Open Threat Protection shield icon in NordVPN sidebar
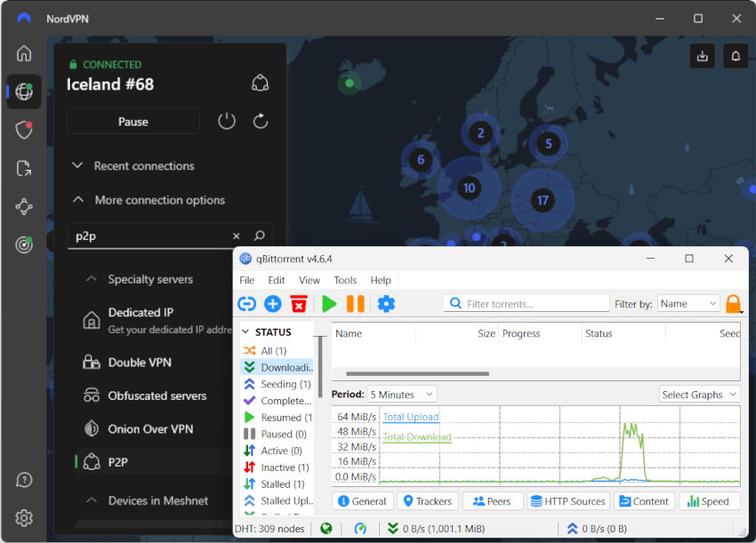 24,130
